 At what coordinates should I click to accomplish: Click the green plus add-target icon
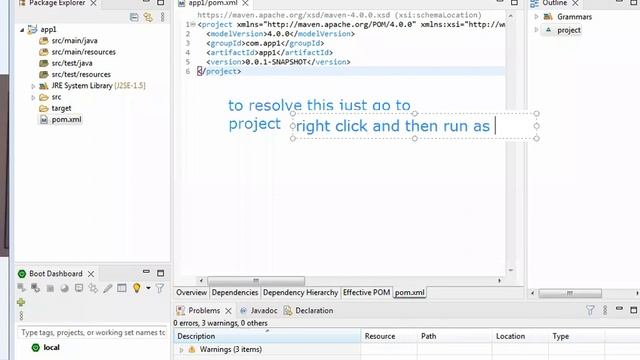pyautogui.click(x=21, y=302)
